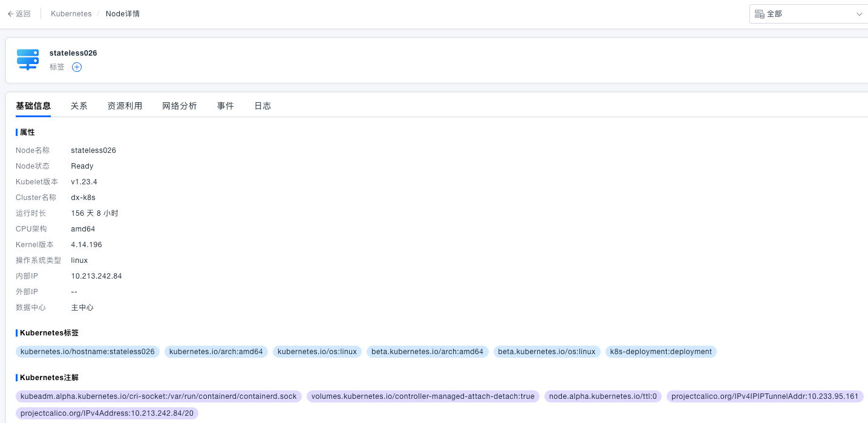The height and width of the screenshot is (423, 868).
Task: Open the 日志 tab
Action: [263, 106]
